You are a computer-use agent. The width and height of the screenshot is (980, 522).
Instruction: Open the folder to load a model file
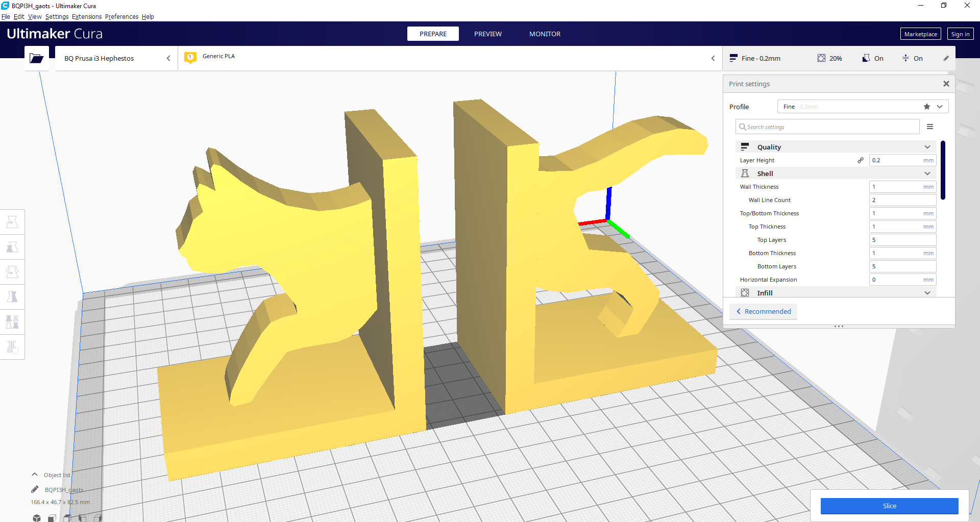[x=36, y=58]
